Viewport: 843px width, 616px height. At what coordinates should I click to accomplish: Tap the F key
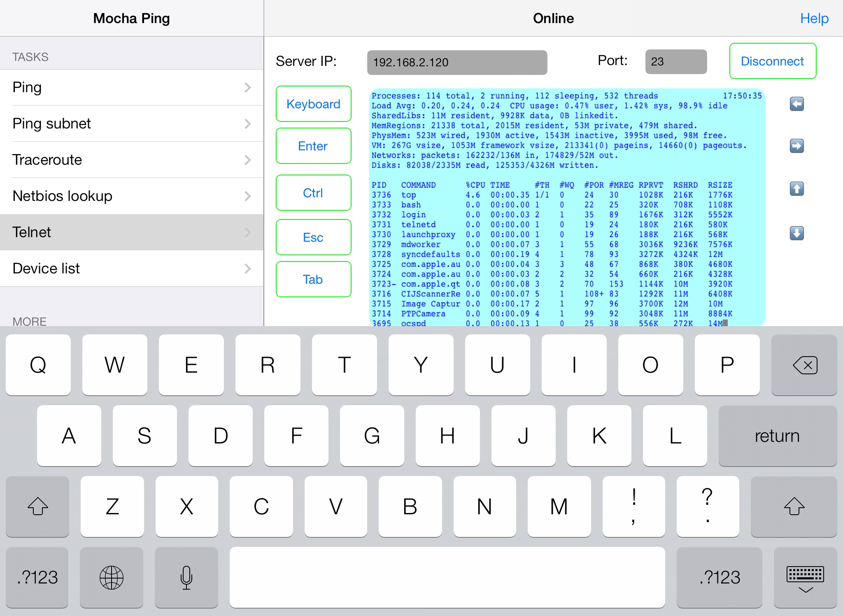296,436
